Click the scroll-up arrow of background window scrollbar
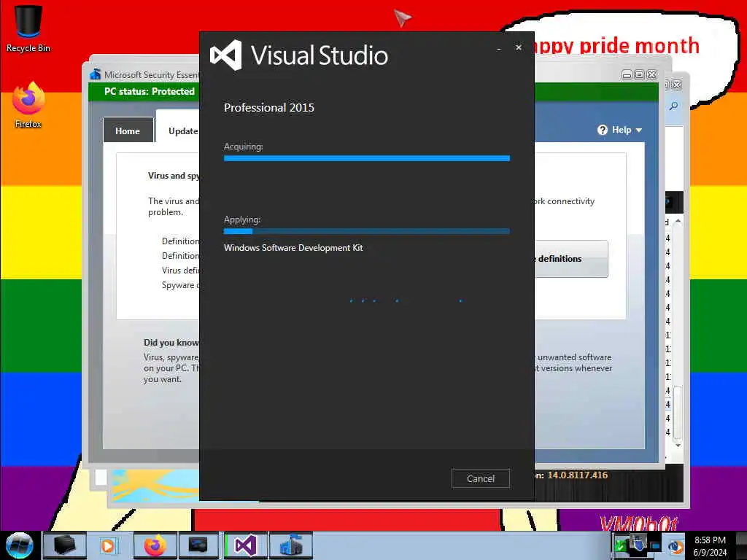747x560 pixels. pyautogui.click(x=678, y=222)
